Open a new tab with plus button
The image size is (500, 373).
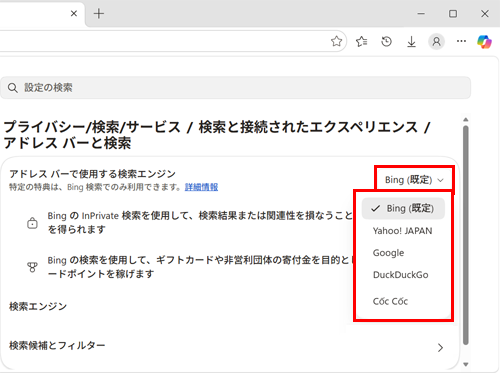tap(99, 14)
